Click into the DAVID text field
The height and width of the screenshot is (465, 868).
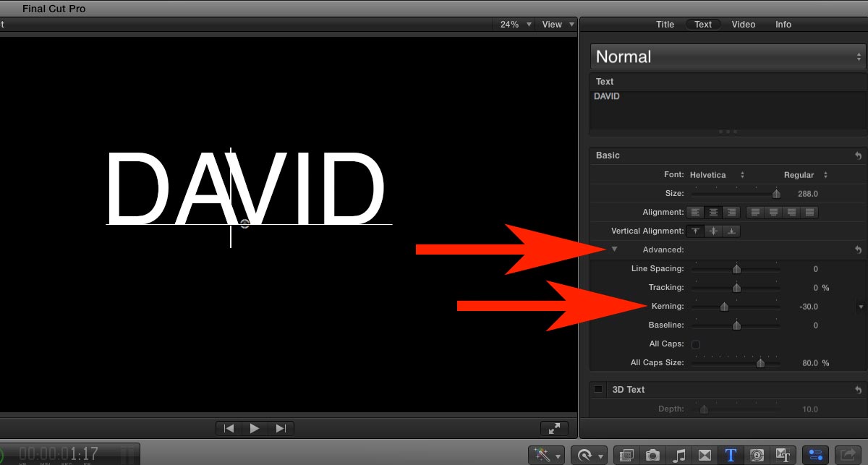tap(728, 111)
